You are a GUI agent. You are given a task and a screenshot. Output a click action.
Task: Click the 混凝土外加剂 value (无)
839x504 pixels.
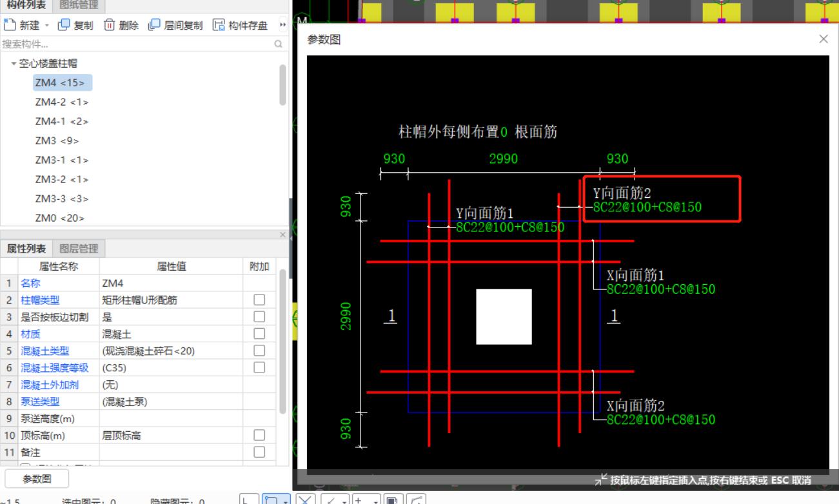coord(171,385)
